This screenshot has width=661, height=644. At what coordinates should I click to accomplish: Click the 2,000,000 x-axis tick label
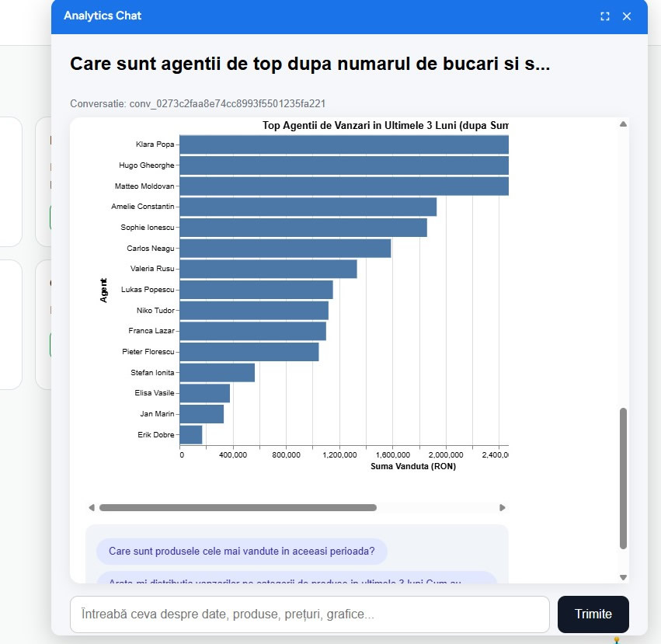coord(446,455)
